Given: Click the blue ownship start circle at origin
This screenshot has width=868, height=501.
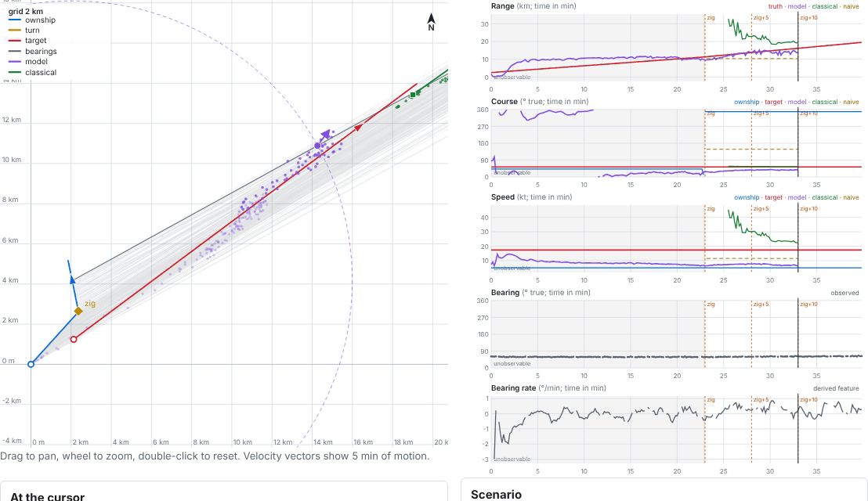Looking at the screenshot, I should tap(31, 364).
